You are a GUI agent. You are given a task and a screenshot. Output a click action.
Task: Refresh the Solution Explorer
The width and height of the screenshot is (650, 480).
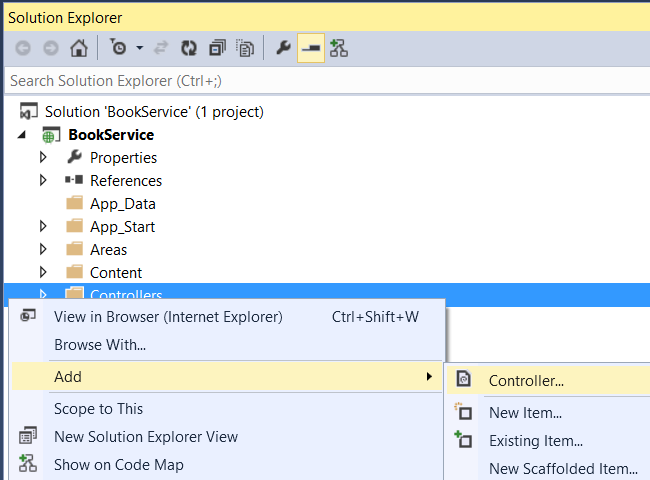click(188, 48)
